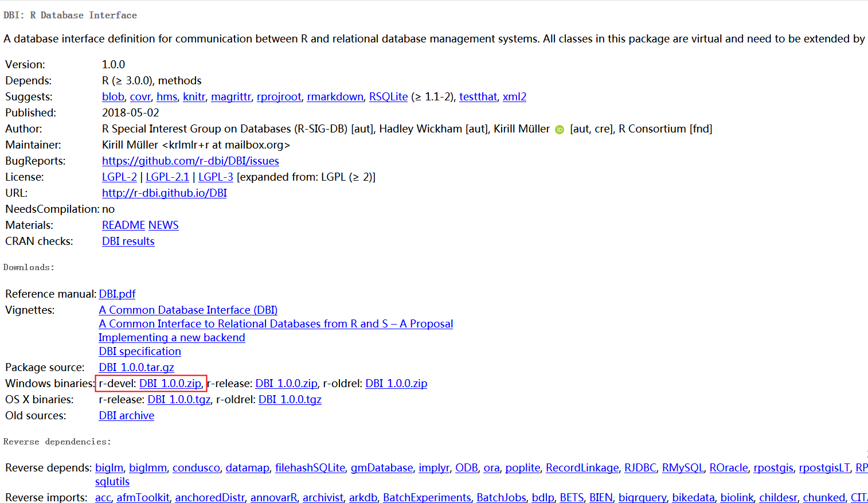Open the gmDatabase package link
The height and width of the screenshot is (503, 868).
[x=382, y=468]
